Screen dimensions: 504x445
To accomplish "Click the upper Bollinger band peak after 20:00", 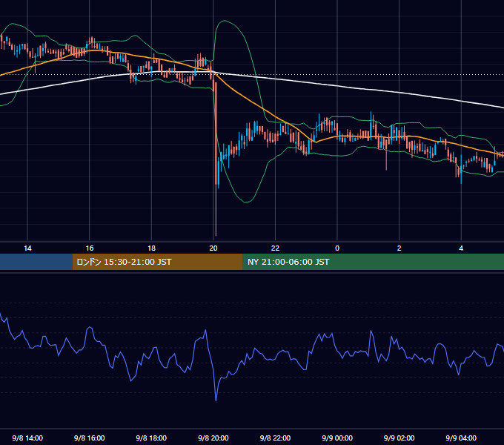I will coord(224,21).
